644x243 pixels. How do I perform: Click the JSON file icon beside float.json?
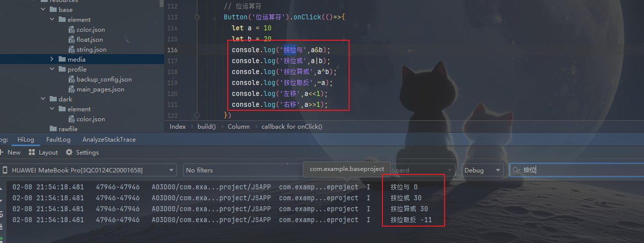[72, 40]
